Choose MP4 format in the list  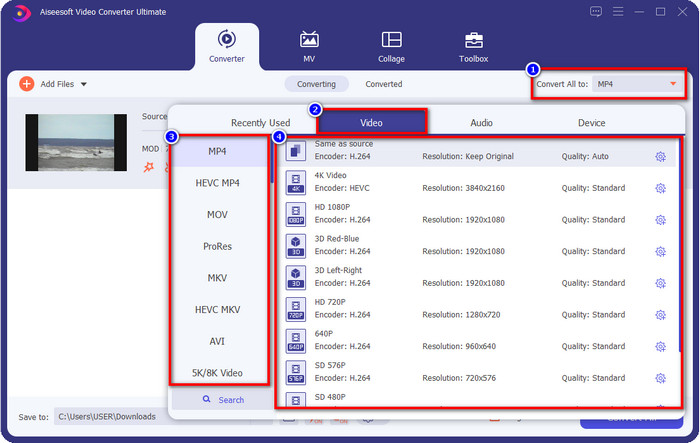pyautogui.click(x=217, y=151)
